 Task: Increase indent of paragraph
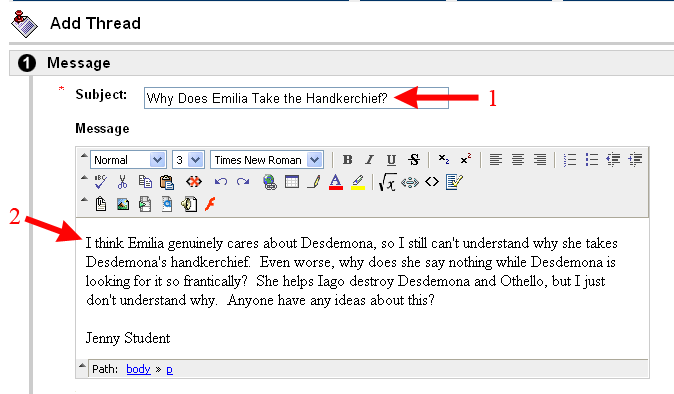point(635,160)
